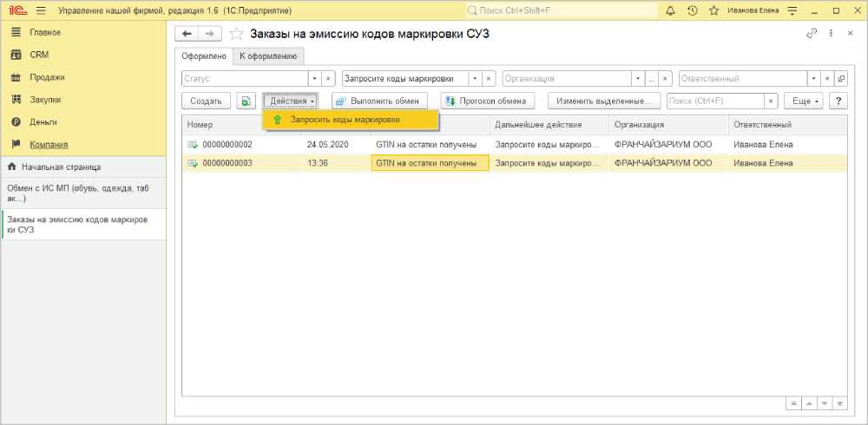Screen dimensions: 868x425
Task: Open Протокол обмена
Action: 484,101
